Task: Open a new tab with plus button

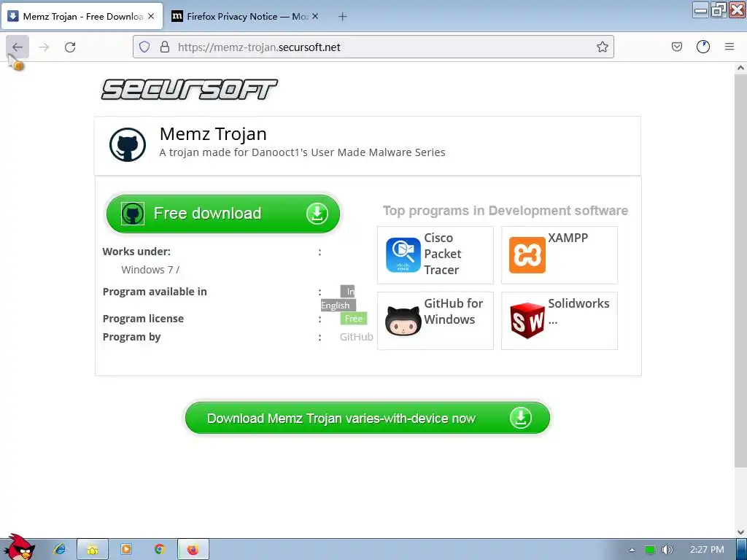Action: pos(343,17)
